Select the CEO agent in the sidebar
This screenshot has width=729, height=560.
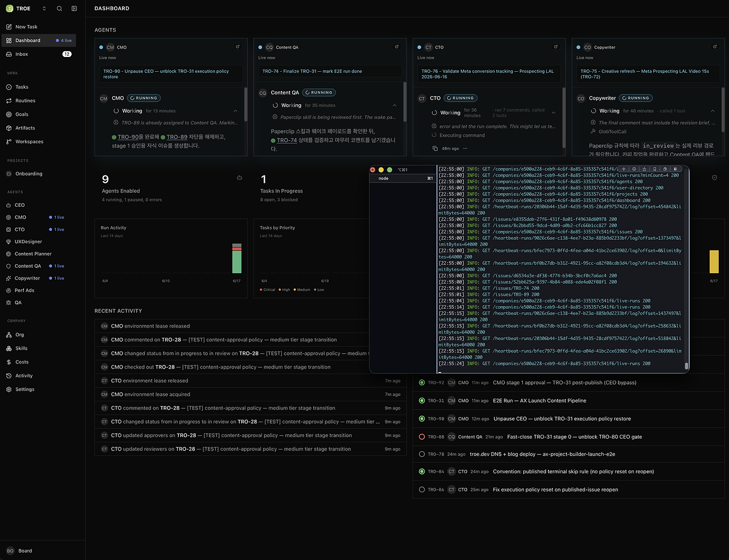click(38, 205)
